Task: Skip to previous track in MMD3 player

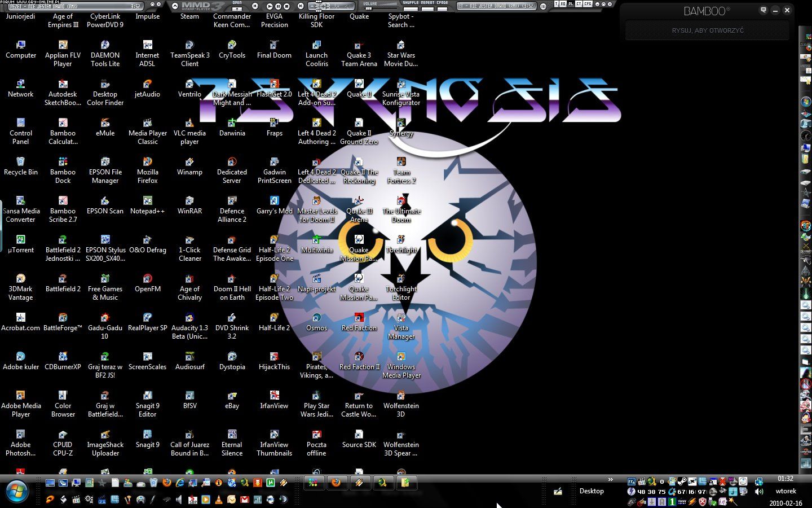Action: coord(255,6)
